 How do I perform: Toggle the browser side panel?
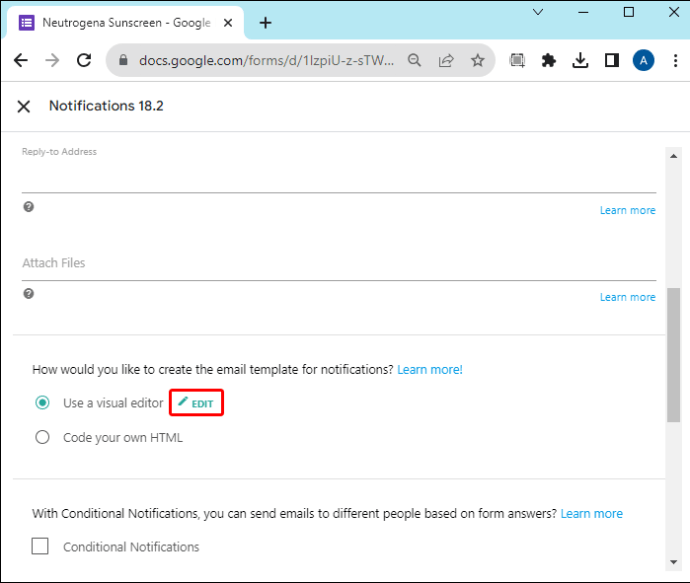point(612,60)
